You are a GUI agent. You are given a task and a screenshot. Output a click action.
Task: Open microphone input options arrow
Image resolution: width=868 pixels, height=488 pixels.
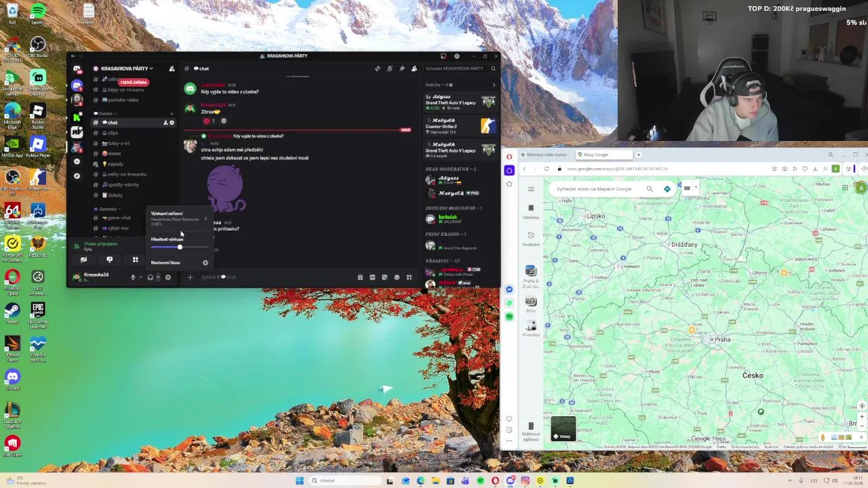pyautogui.click(x=140, y=277)
